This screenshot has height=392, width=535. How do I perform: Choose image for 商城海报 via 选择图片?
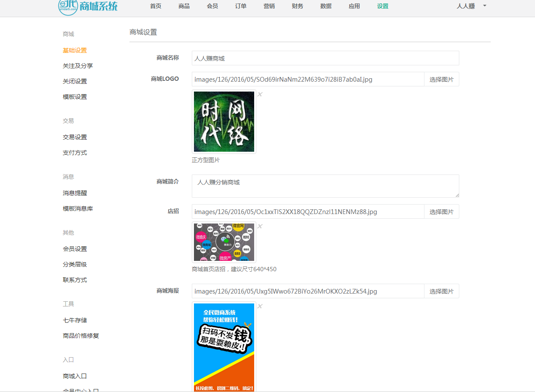coord(441,291)
